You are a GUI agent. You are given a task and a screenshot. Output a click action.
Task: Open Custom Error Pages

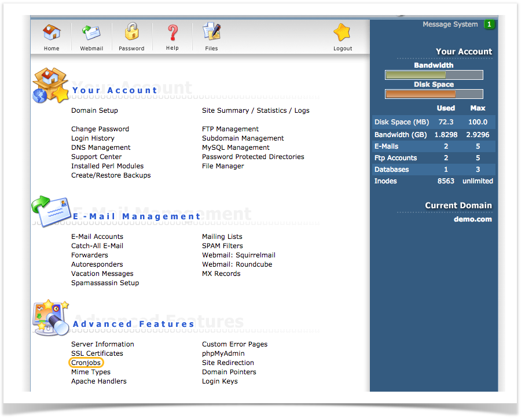point(234,344)
